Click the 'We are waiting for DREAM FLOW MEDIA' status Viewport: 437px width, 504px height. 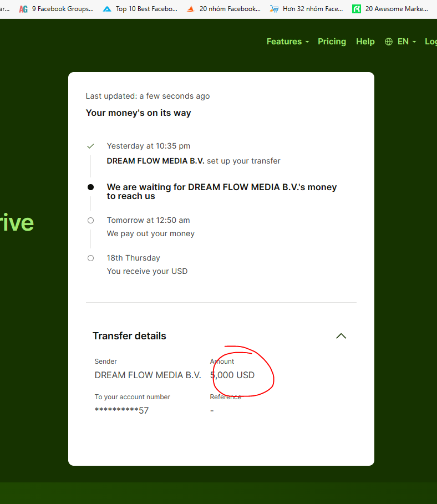point(222,191)
